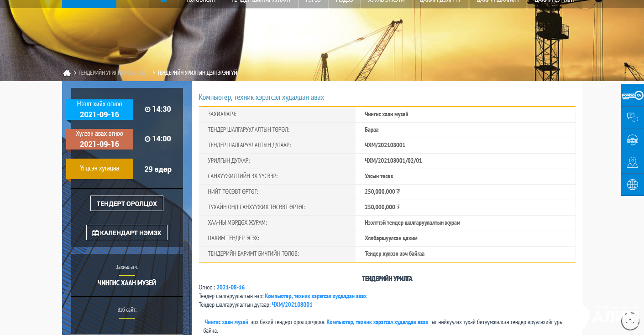Open ТЕНДЕРИЙН УРИЛГЫН ДЭЛГЭРЭНГҮЙ breadcrumb link
644x335 pixels.
click(197, 73)
